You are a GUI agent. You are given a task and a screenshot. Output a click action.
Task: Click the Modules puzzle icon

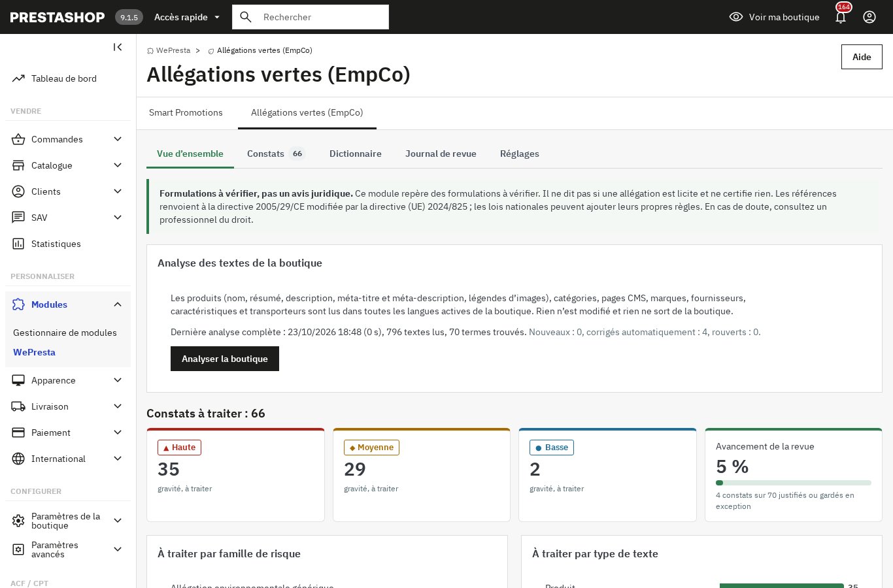tap(18, 304)
